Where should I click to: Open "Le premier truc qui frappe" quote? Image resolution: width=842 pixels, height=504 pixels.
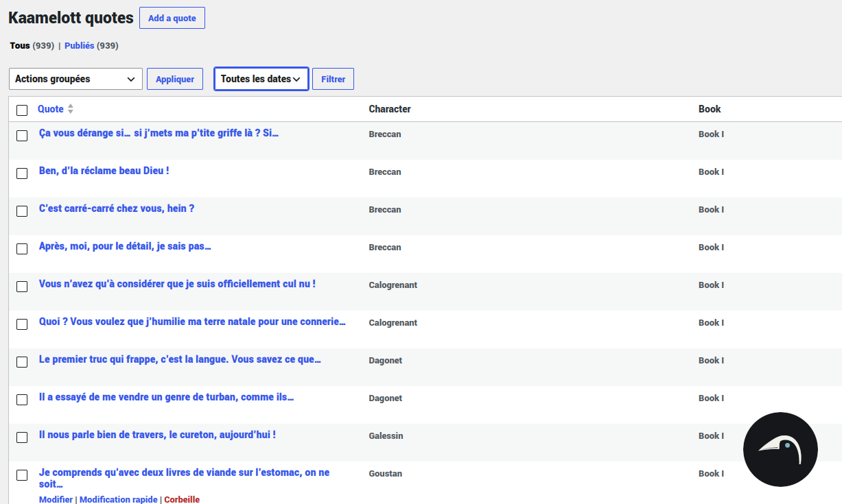(x=180, y=359)
